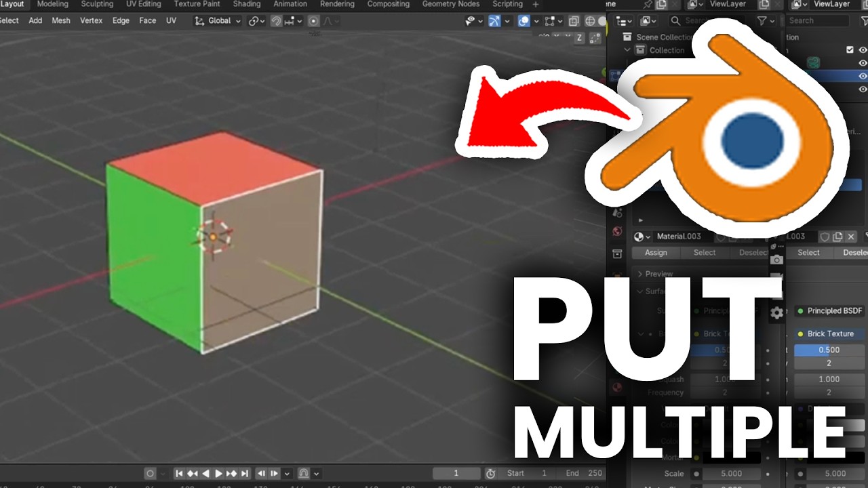Open the material browse dropdown beside Material.003
The height and width of the screenshot is (488, 868).
pyautogui.click(x=642, y=237)
